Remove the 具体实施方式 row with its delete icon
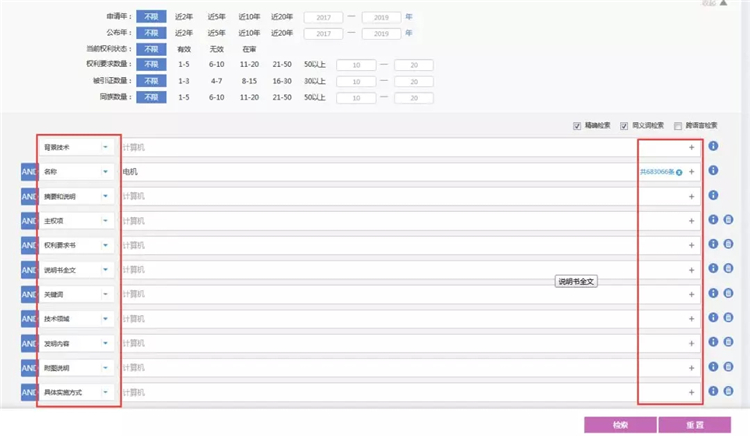The image size is (750, 438). point(728,392)
